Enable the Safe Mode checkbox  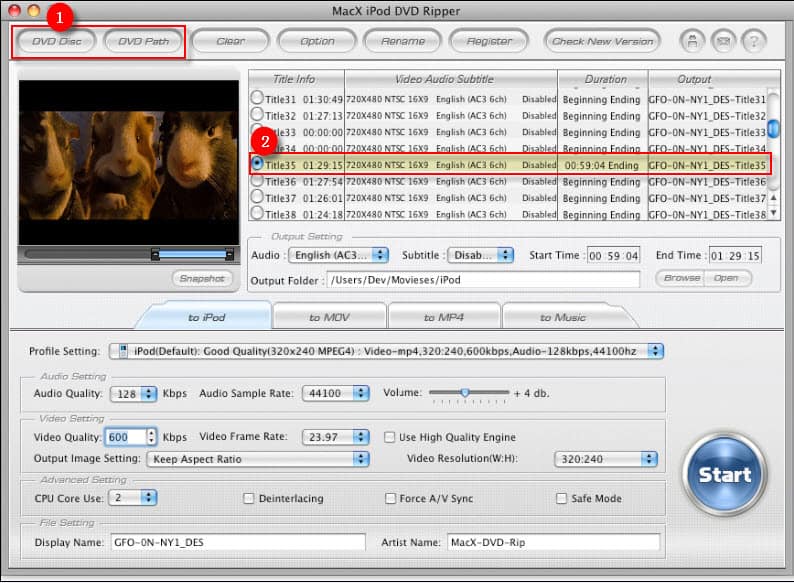561,497
